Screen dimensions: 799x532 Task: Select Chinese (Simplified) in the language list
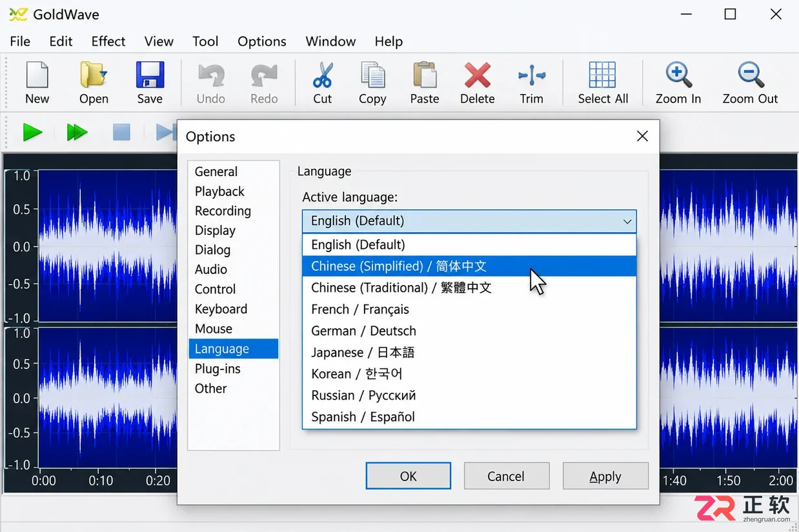tap(469, 266)
